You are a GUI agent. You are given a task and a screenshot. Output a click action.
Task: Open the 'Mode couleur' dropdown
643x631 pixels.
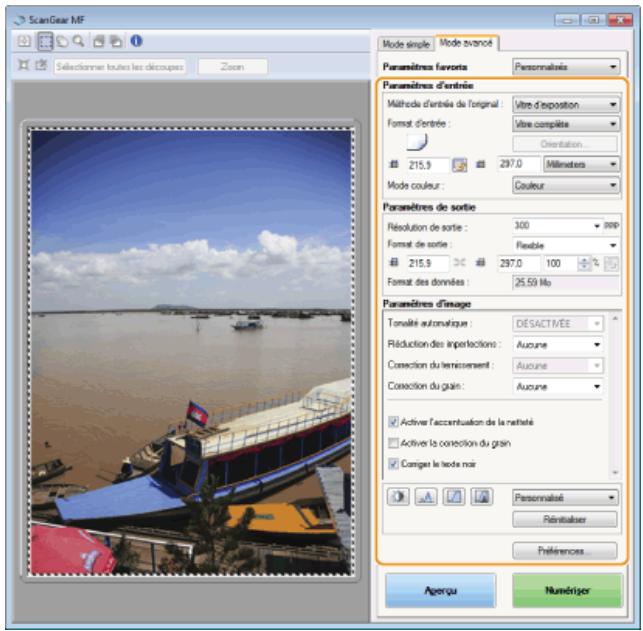pos(565,185)
